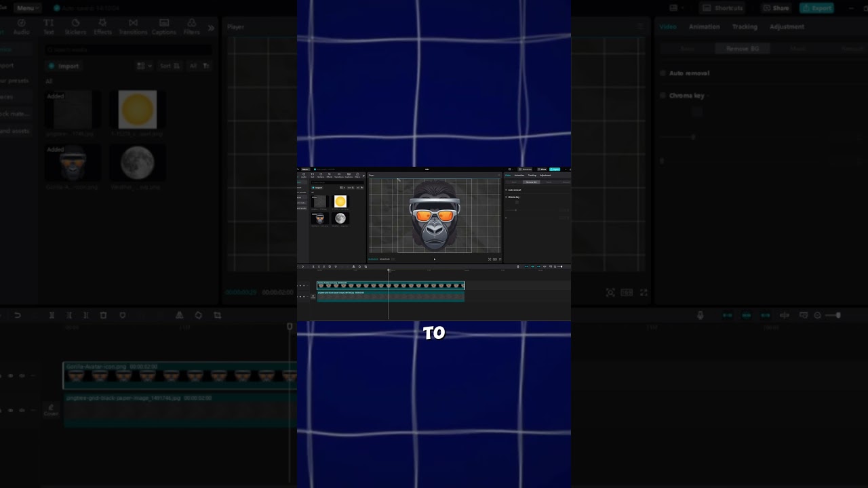This screenshot has width=868, height=488.
Task: Click playhead marker in large backdrop timeline ruler
Action: 290,327
